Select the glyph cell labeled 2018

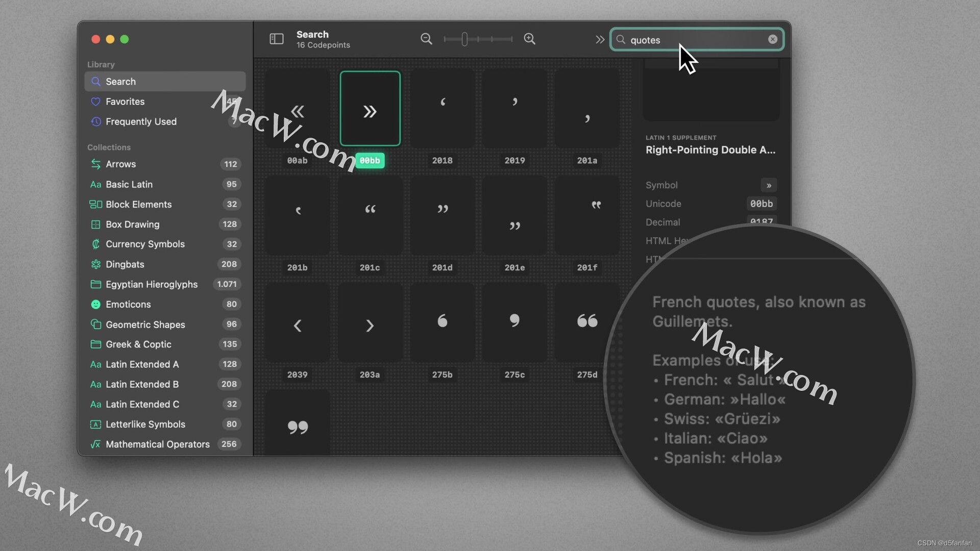(442, 108)
